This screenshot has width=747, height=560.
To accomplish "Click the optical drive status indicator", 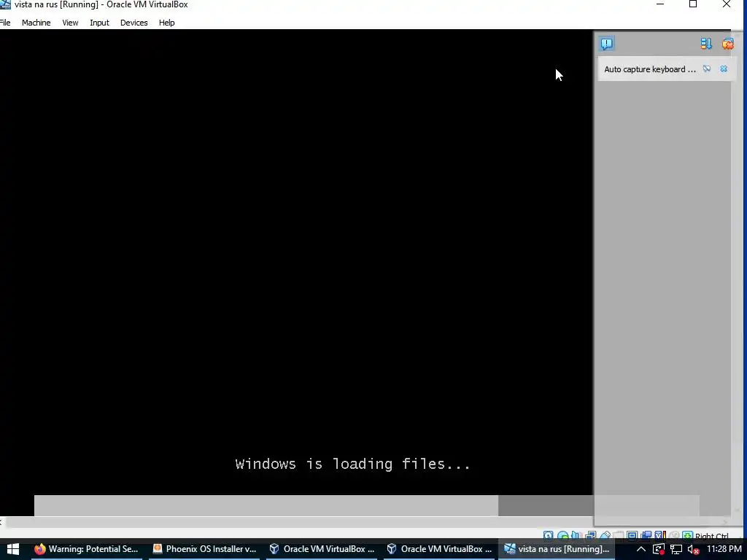I will point(562,536).
